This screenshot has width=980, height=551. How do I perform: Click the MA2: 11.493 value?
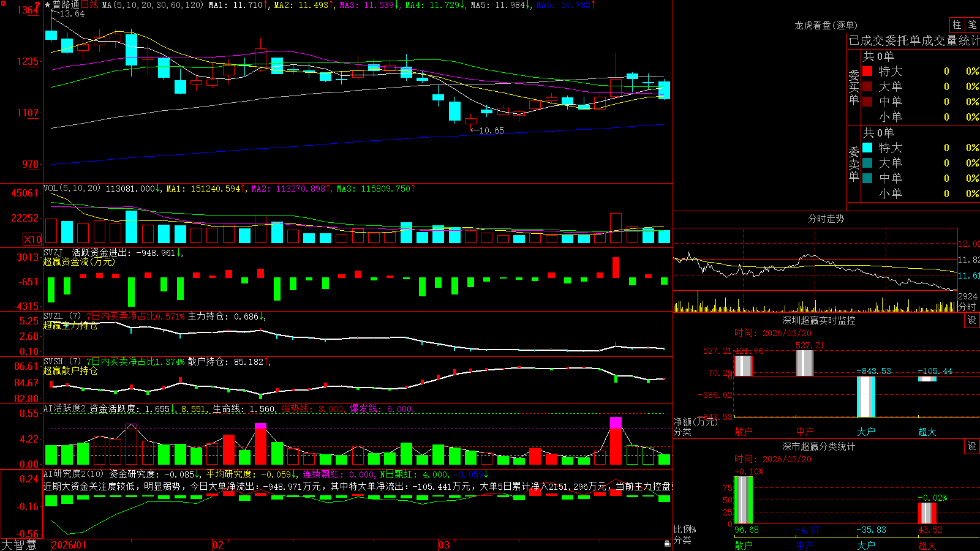[x=301, y=5]
